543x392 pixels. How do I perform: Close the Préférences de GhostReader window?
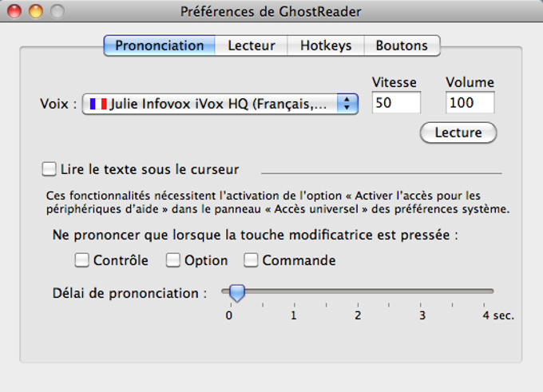pos(14,11)
